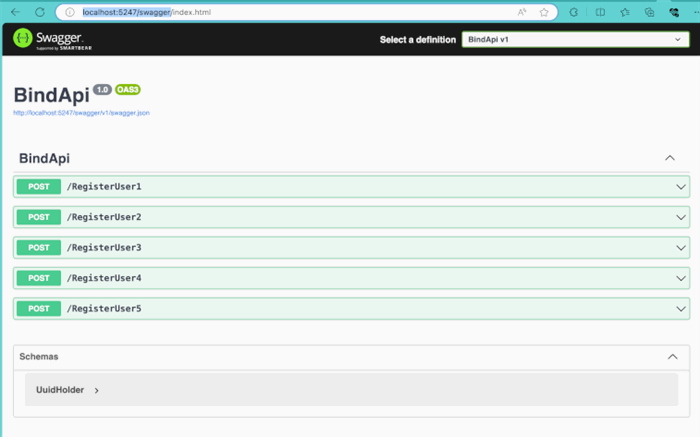Click the 1.0 version badge
Viewport: 700px width, 437px height.
(102, 90)
